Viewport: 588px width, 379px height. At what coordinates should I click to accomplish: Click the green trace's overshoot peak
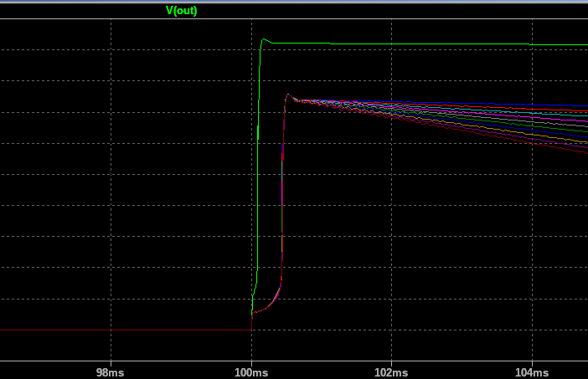[x=264, y=38]
